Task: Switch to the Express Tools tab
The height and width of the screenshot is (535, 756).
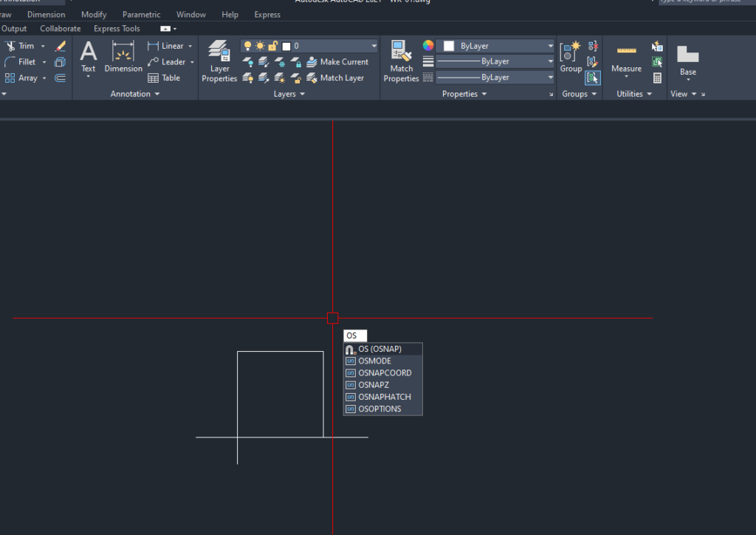Action: point(117,29)
